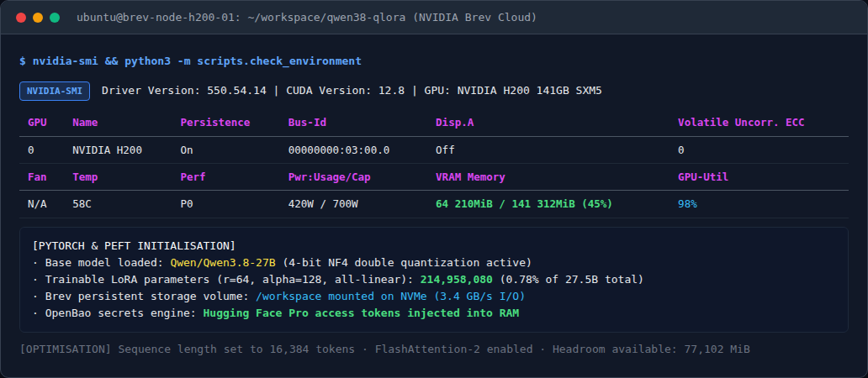868x378 pixels.
Task: Click the temperature value 58C
Action: click(x=82, y=204)
